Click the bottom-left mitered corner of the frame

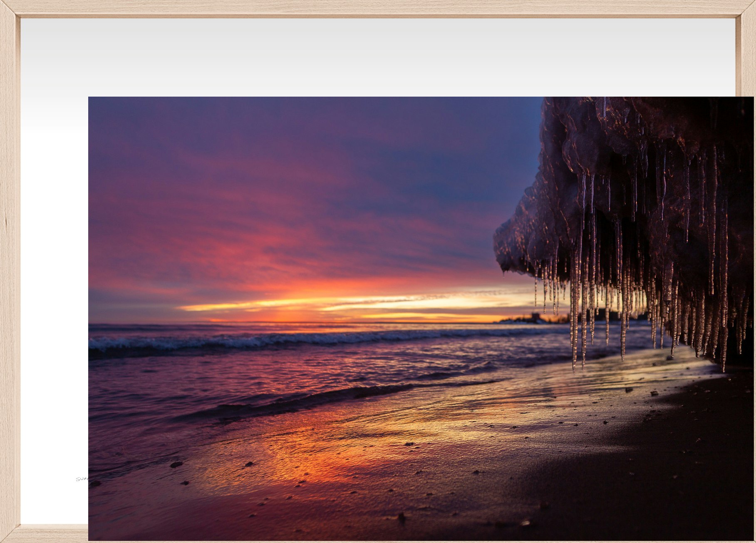(x=10, y=533)
